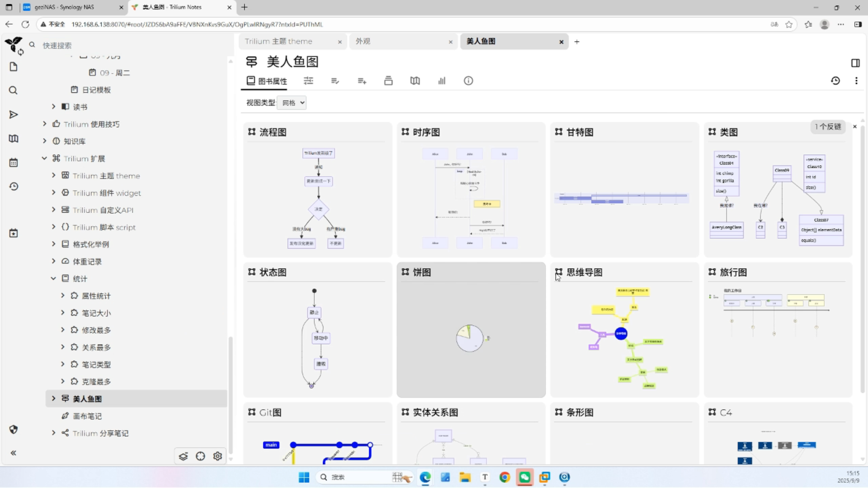Open the calendar icon in left sidebar

pyautogui.click(x=13, y=162)
